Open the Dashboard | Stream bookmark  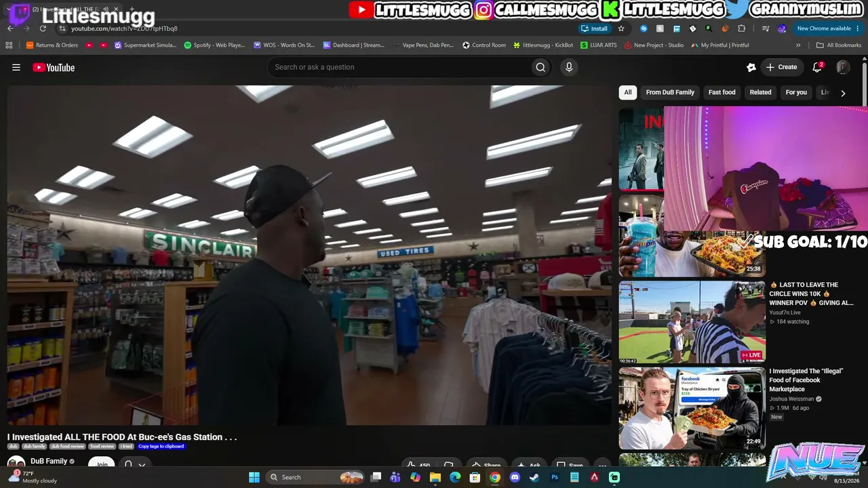[x=353, y=45]
